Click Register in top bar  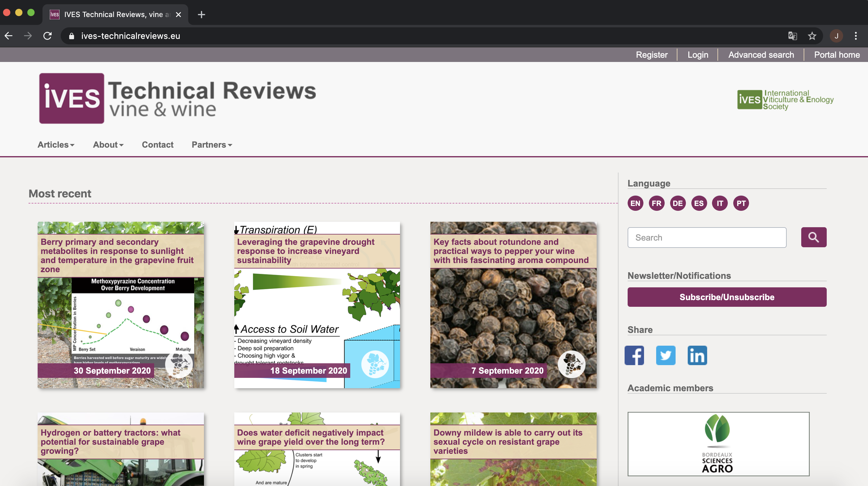651,55
